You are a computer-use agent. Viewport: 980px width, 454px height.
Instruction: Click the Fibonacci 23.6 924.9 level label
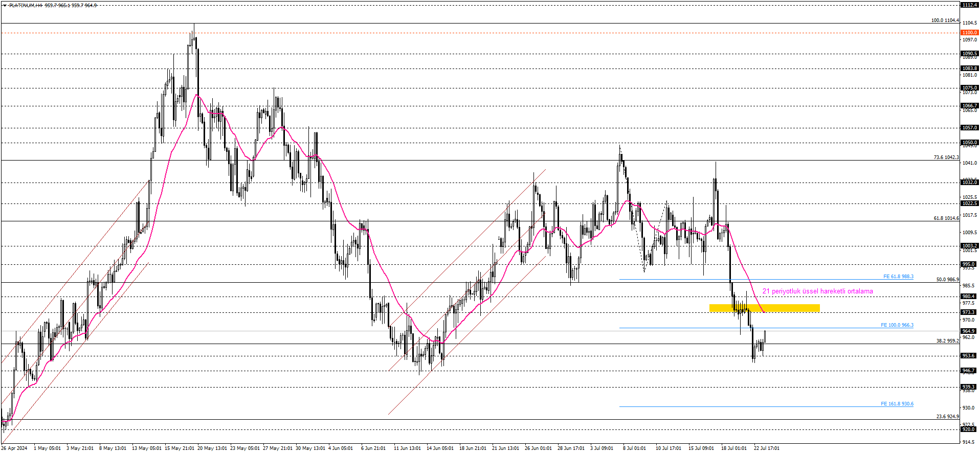(x=947, y=417)
